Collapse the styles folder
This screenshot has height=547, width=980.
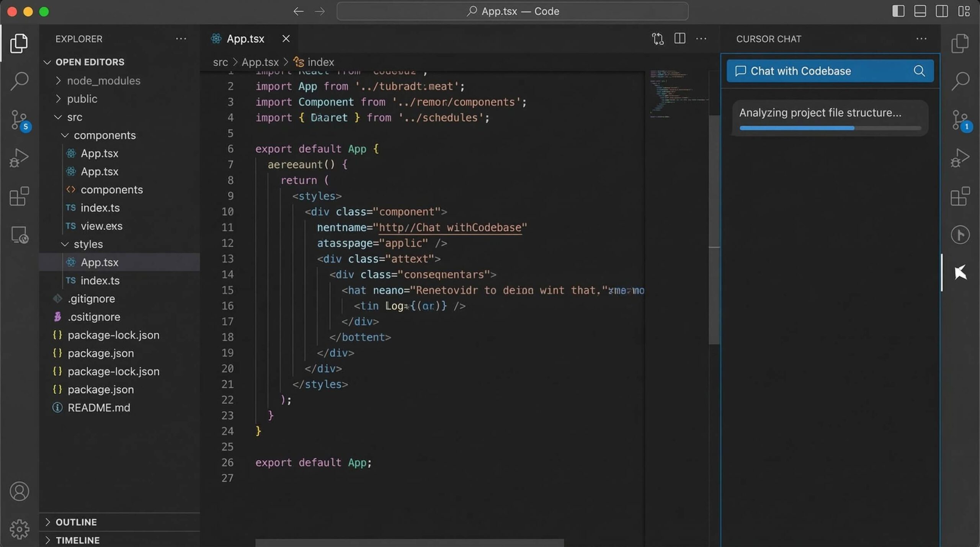point(119,244)
